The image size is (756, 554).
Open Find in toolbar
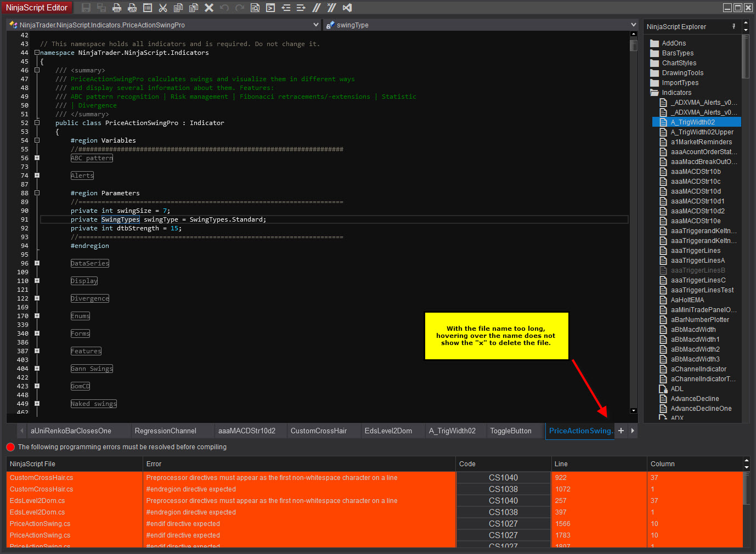click(255, 8)
